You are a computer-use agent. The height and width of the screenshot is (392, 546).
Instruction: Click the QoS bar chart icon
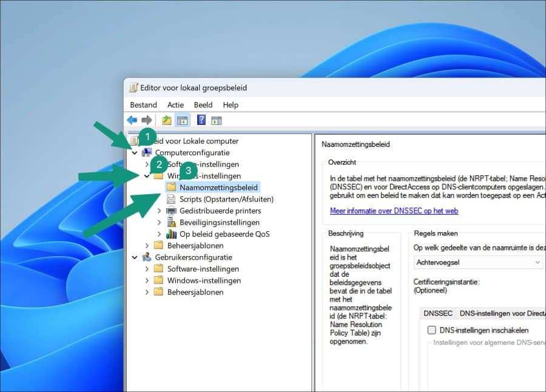[171, 234]
